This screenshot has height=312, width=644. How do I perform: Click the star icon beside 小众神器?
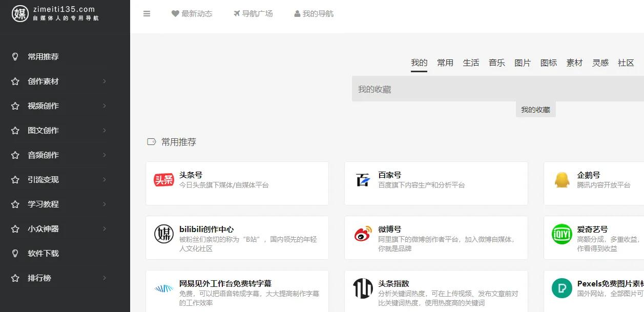[x=15, y=229]
